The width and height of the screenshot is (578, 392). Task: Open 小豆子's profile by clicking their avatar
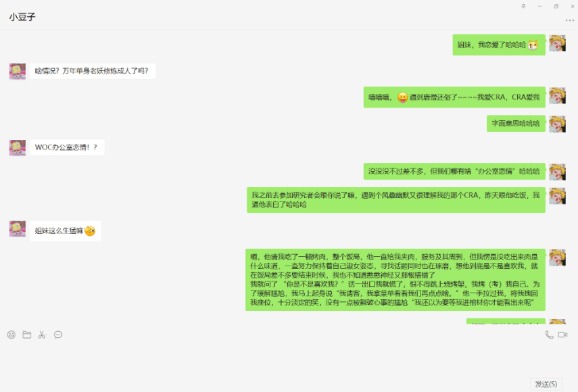pyautogui.click(x=17, y=70)
